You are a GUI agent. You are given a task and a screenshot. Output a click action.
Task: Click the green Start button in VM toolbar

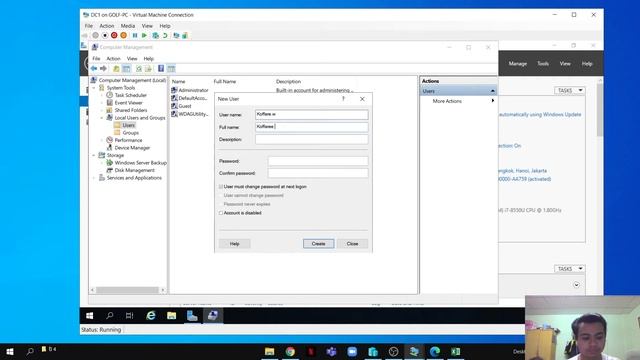tap(144, 36)
